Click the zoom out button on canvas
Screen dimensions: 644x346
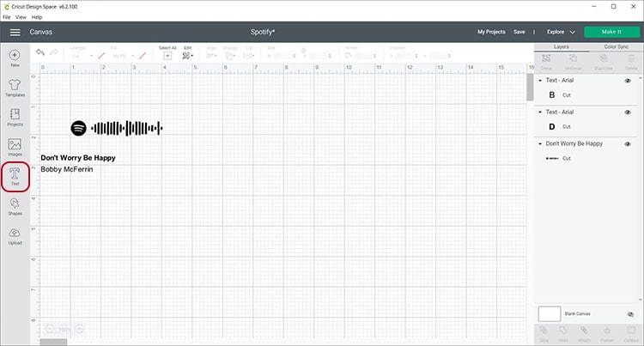[x=49, y=329]
